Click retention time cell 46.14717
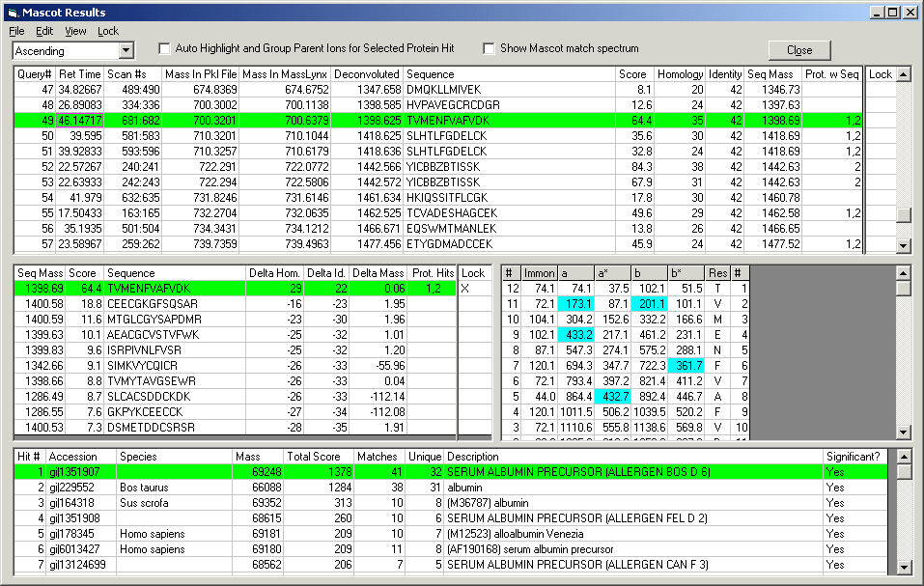 (79, 121)
